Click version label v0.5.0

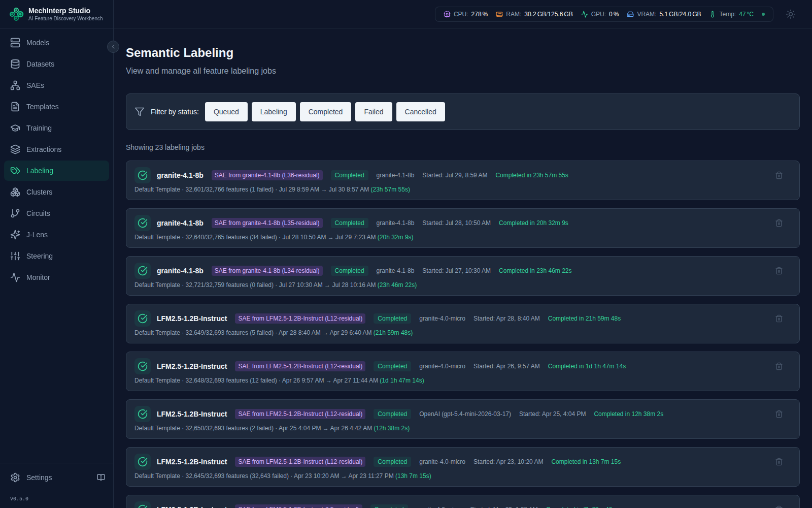tap(19, 499)
